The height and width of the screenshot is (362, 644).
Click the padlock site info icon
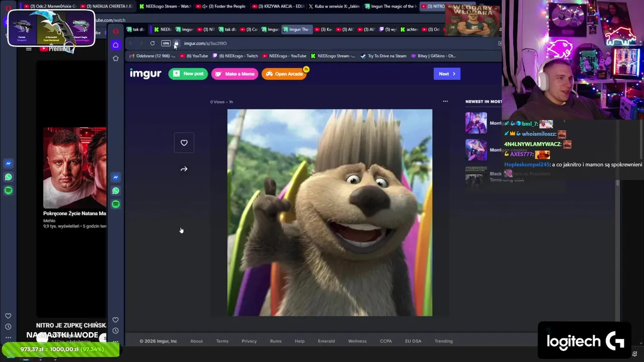176,43
